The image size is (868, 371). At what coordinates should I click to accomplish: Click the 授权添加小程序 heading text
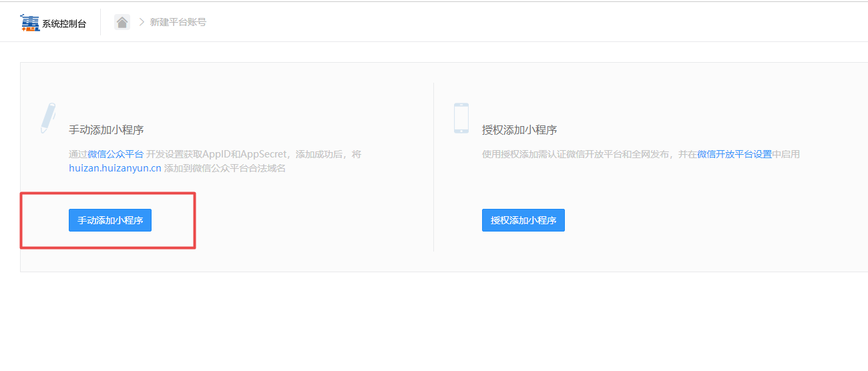519,129
